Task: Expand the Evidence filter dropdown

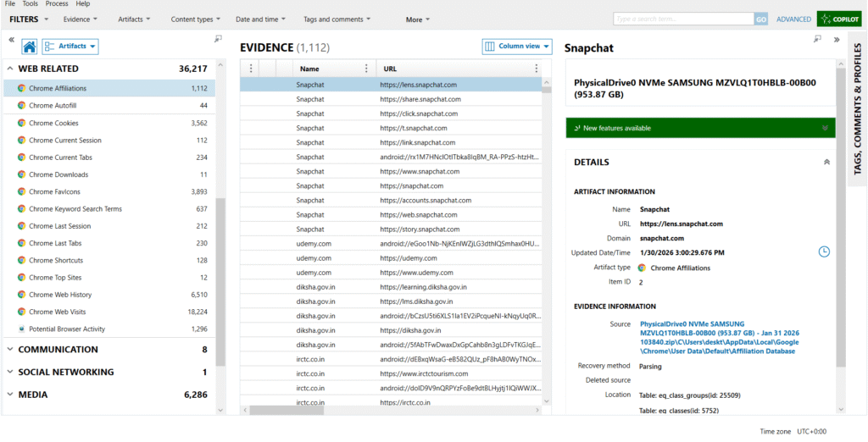Action: coord(81,19)
